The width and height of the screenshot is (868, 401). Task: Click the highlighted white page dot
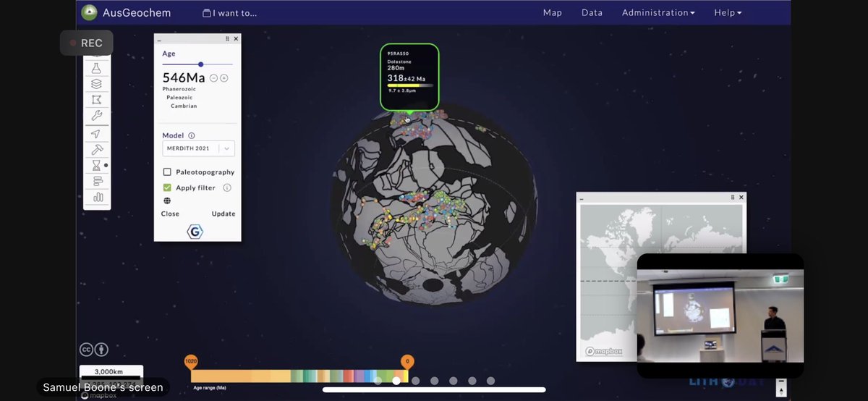click(396, 381)
